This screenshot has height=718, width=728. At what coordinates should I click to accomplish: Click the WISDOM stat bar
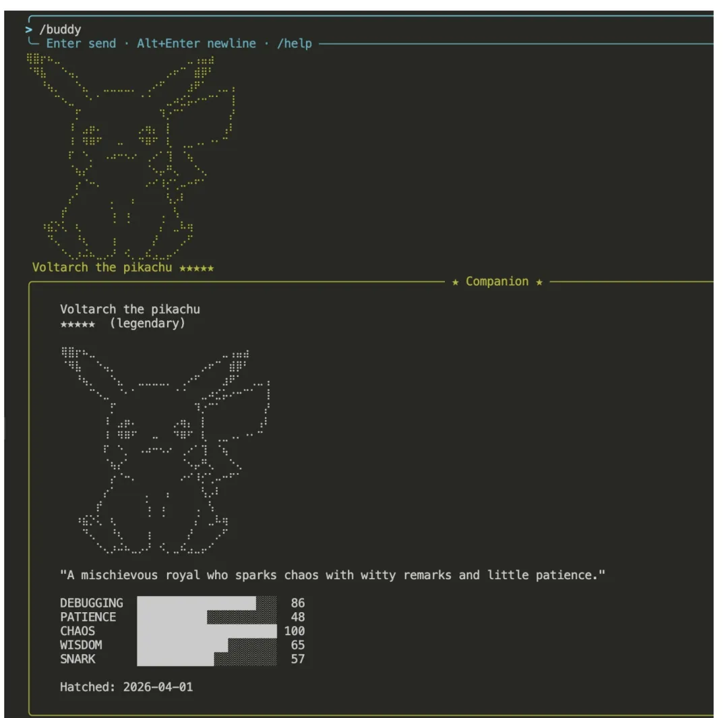click(x=207, y=645)
